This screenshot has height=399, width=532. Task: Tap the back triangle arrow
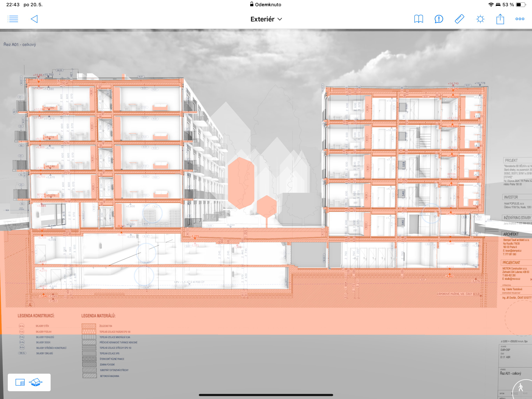tap(34, 19)
